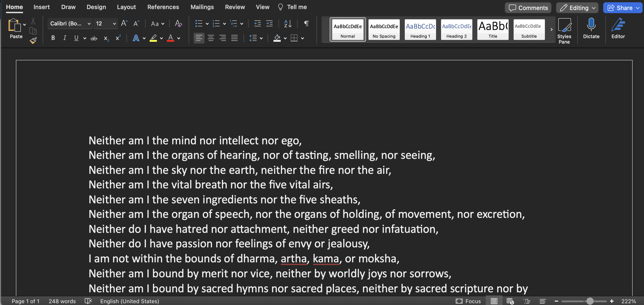
Task: Toggle Align Left
Action: click(199, 38)
